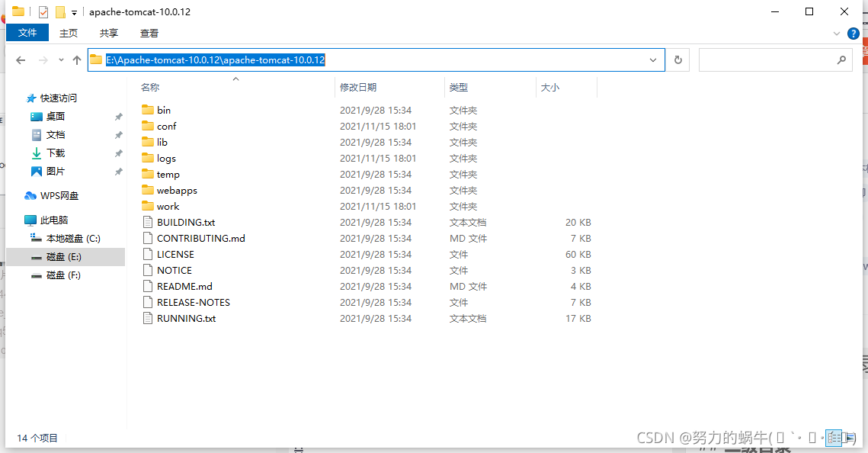Select the bin folder icon
The height and width of the screenshot is (453, 868).
pos(147,110)
